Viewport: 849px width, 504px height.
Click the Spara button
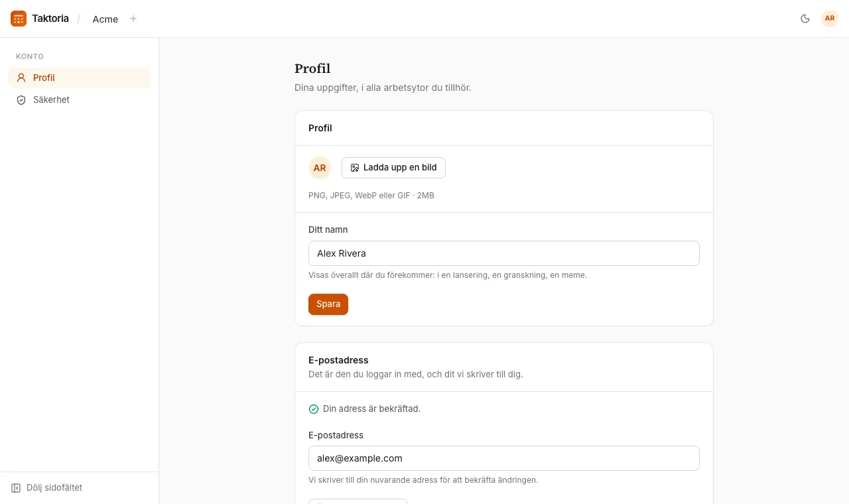[328, 304]
